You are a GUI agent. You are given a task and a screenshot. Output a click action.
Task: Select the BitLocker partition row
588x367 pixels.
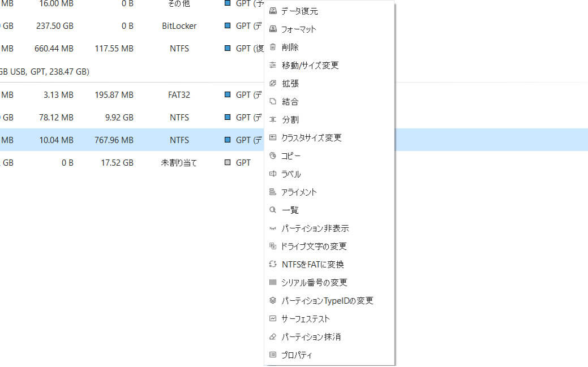[x=113, y=25]
